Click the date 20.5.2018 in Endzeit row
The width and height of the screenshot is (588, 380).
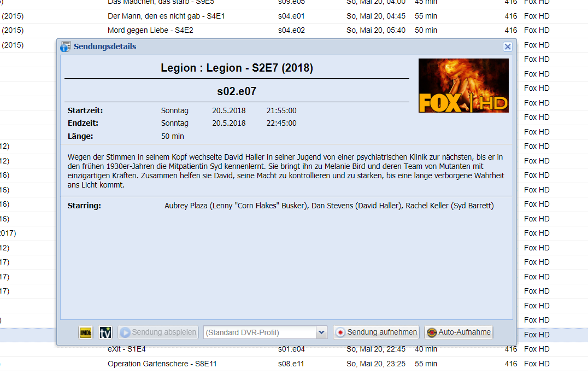coord(229,124)
